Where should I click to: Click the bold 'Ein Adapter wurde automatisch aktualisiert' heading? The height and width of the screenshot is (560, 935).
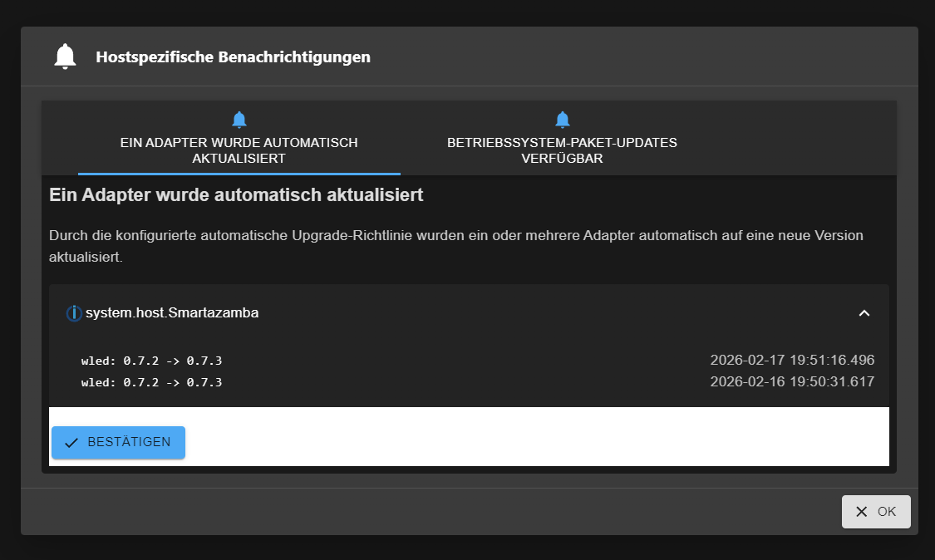point(237,195)
